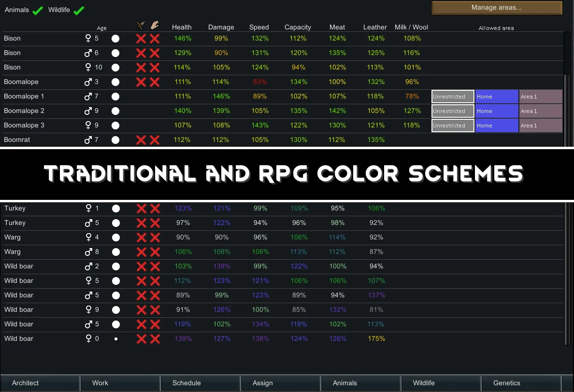Click the hunt X mark for age 8 Warg
This screenshot has width=574, height=392.
pos(141,252)
